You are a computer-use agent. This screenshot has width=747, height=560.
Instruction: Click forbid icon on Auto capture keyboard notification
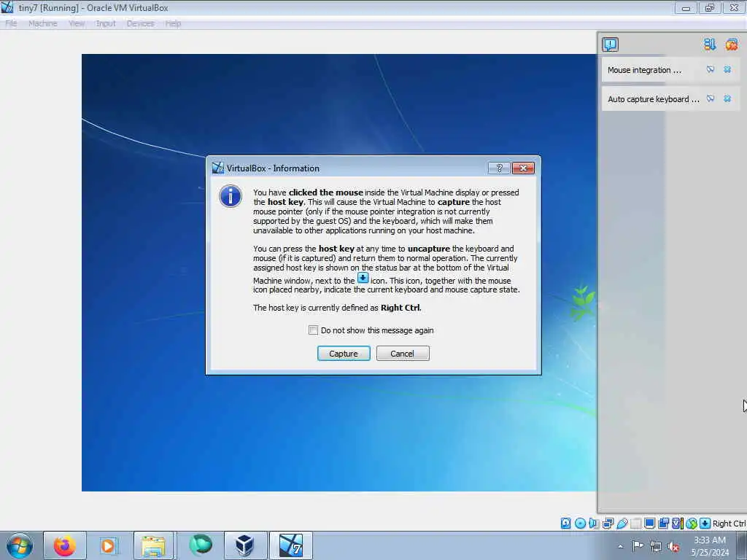click(711, 98)
